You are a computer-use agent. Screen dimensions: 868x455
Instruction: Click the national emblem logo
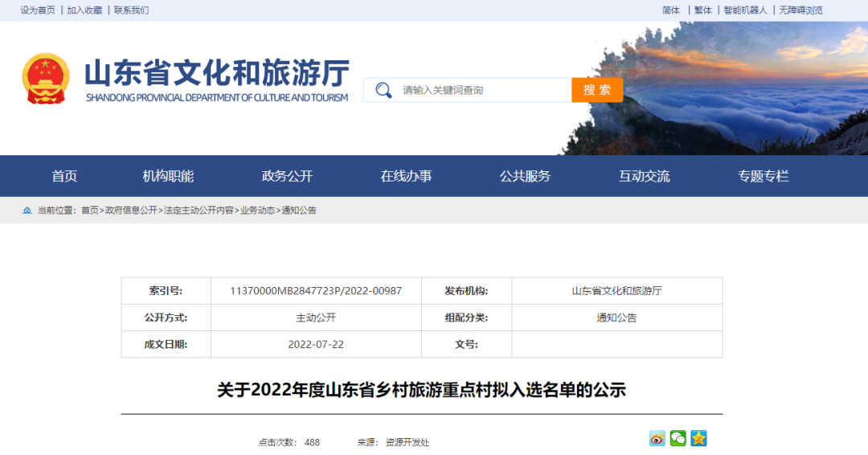46,79
